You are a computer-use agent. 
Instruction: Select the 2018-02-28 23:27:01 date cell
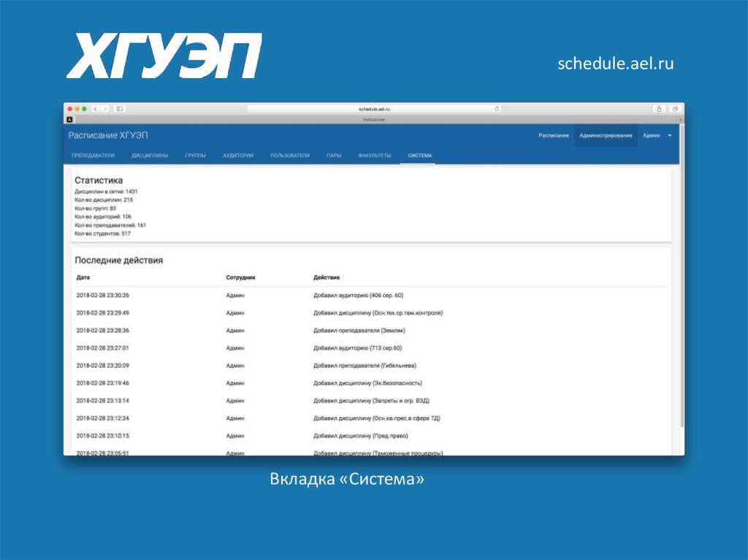click(102, 348)
